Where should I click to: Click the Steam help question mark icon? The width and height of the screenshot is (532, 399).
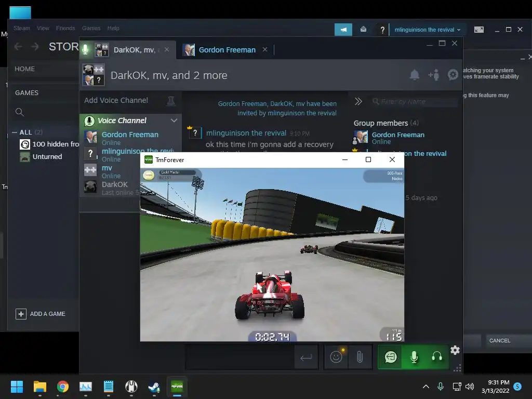[382, 30]
